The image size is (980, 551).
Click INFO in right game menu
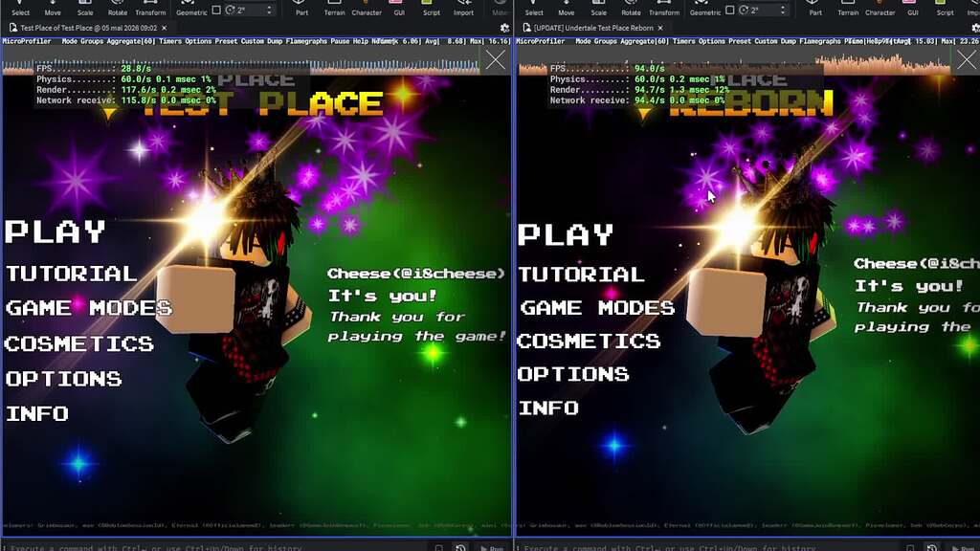point(548,408)
